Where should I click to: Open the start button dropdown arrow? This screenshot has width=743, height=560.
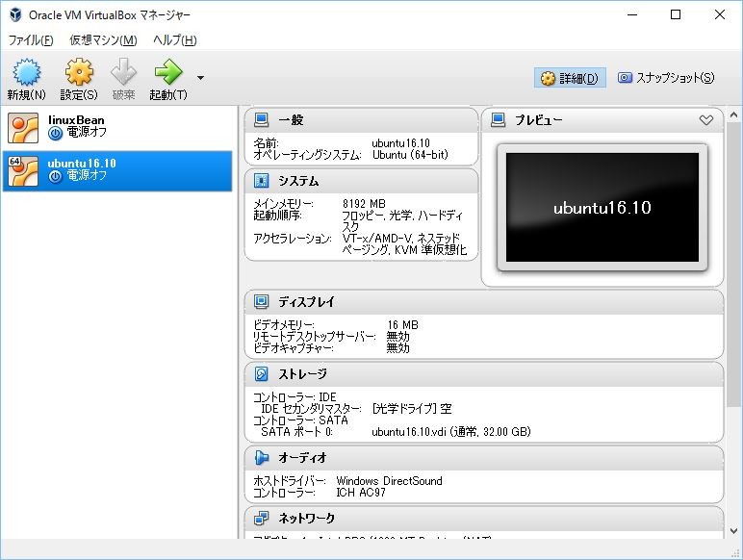[x=200, y=78]
